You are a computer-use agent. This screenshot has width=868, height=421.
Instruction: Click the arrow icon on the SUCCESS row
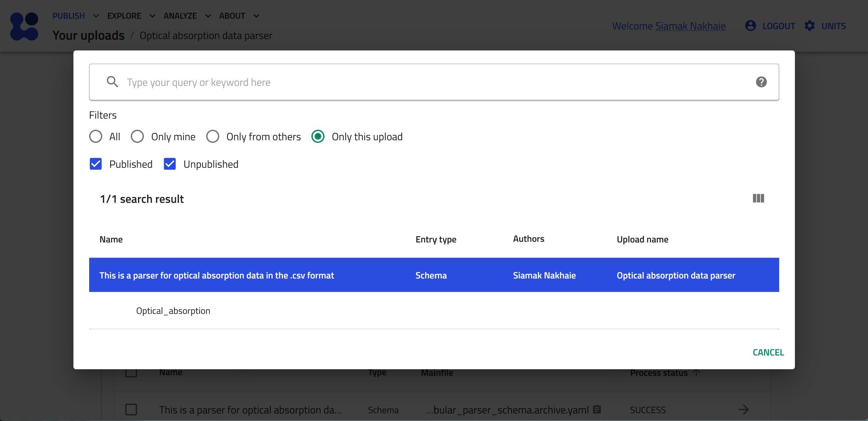coord(743,410)
